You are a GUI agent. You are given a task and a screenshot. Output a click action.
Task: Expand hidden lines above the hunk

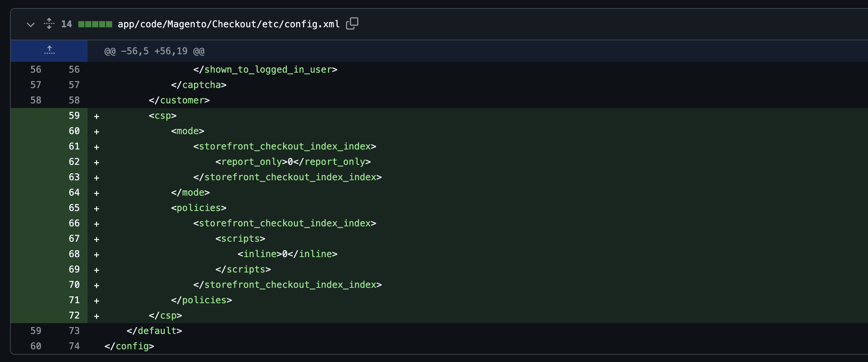click(x=49, y=51)
